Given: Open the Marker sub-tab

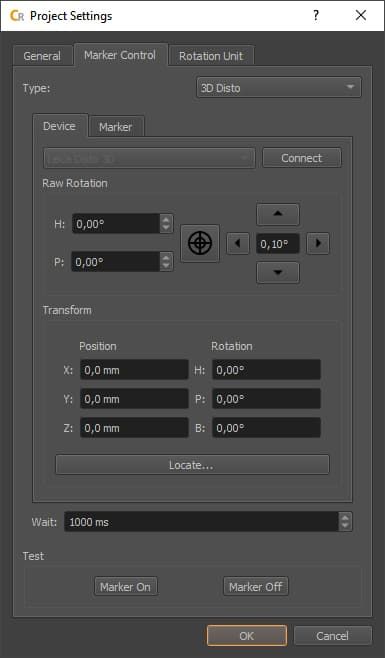Looking at the screenshot, I should pyautogui.click(x=115, y=127).
